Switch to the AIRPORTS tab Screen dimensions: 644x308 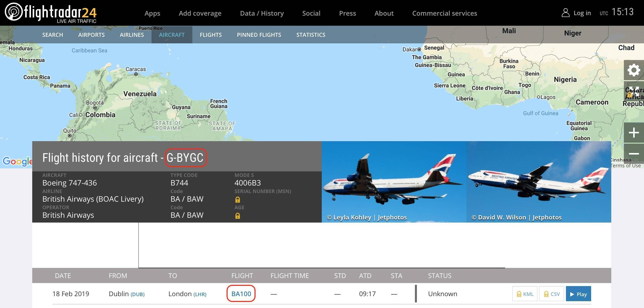[x=91, y=35]
